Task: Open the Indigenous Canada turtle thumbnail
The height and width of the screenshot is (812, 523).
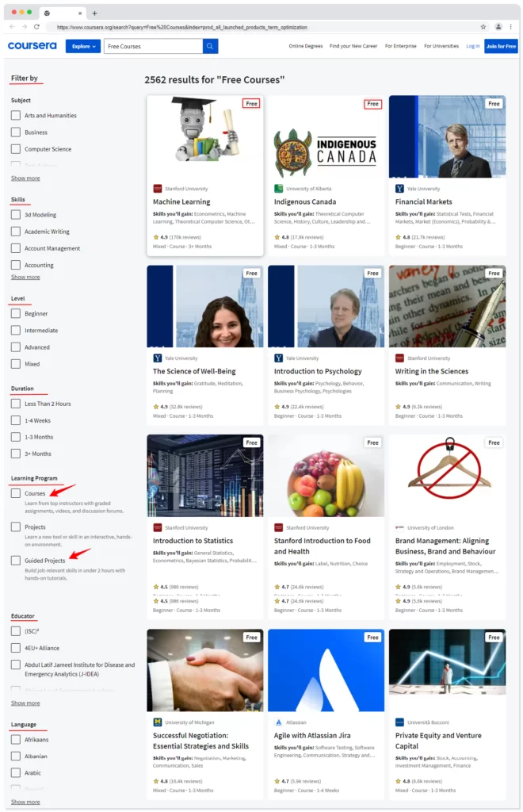Action: pos(293,153)
